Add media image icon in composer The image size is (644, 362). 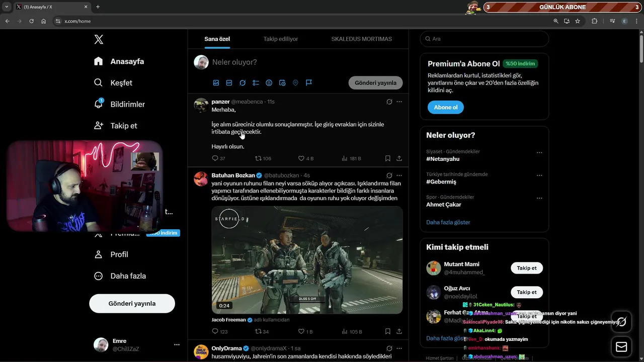(216, 83)
